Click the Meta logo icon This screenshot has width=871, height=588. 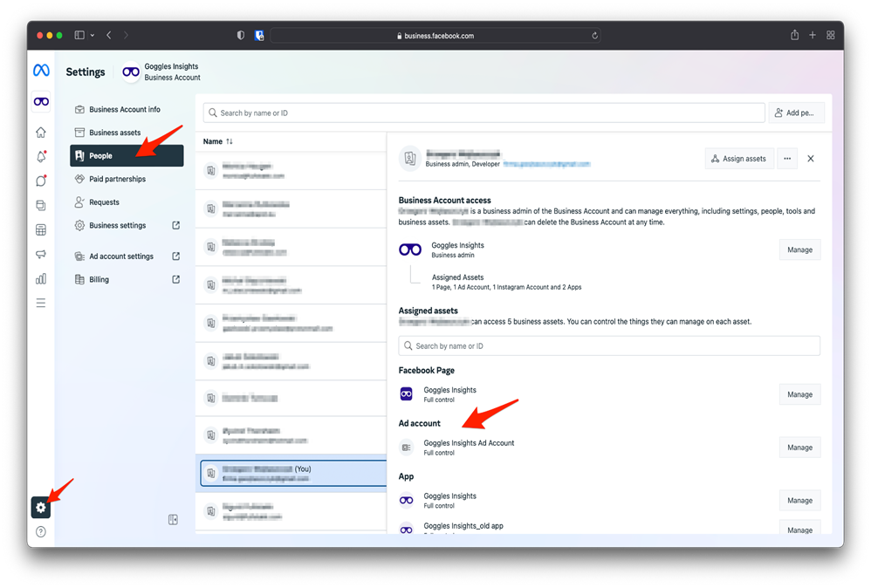point(41,71)
